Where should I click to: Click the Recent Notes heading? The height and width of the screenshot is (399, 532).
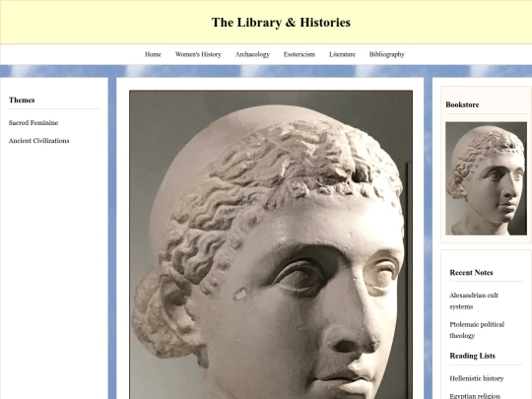point(471,273)
